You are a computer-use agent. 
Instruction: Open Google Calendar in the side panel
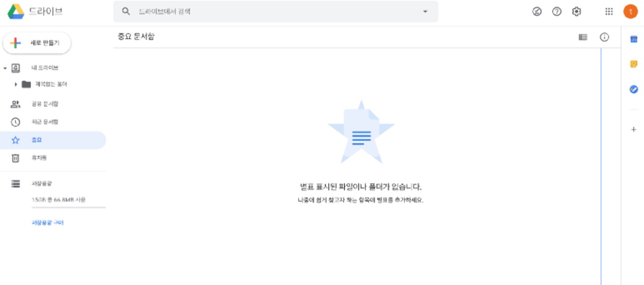pyautogui.click(x=633, y=39)
